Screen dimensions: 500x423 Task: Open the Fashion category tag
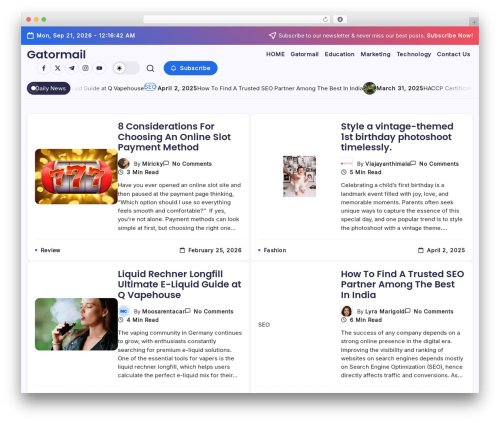coord(275,250)
